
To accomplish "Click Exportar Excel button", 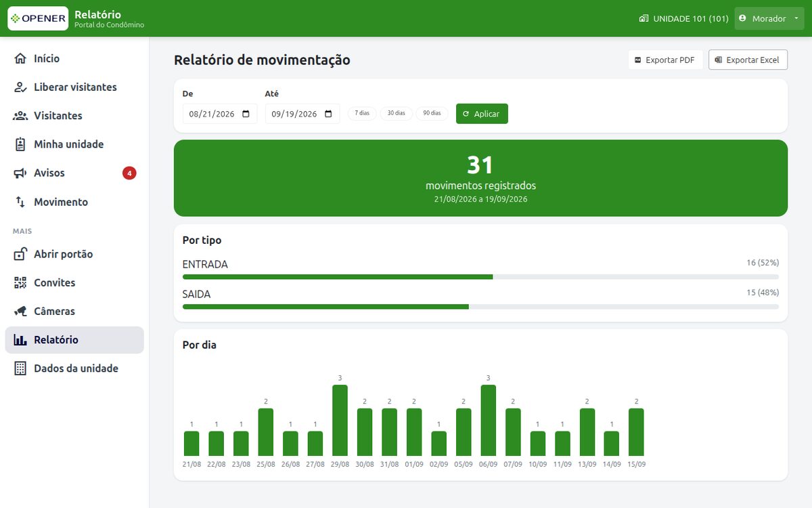I will click(x=748, y=60).
